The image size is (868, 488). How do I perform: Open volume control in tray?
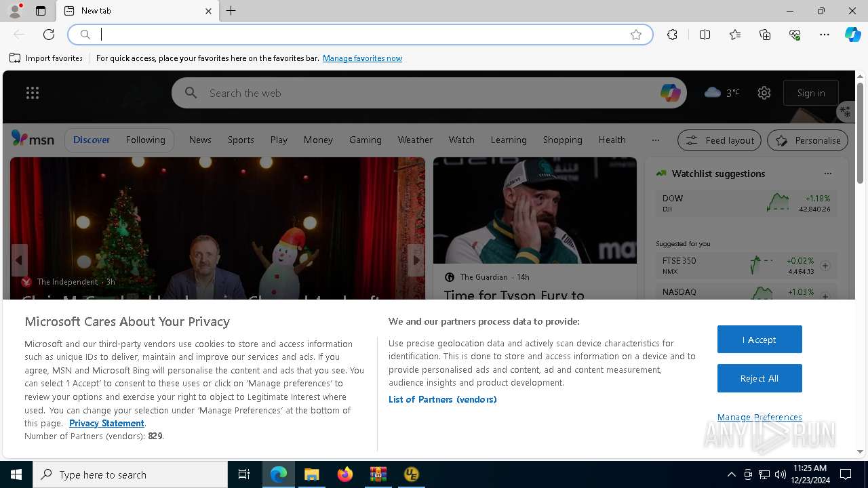[781, 474]
